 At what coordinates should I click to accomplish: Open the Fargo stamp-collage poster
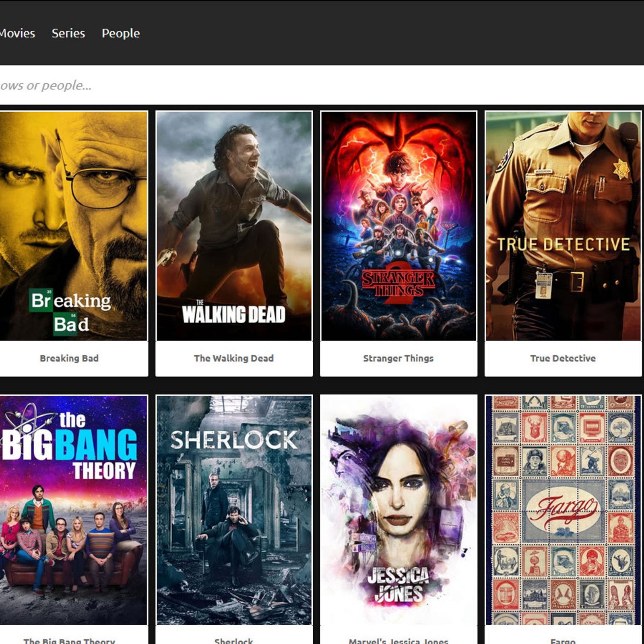563,510
